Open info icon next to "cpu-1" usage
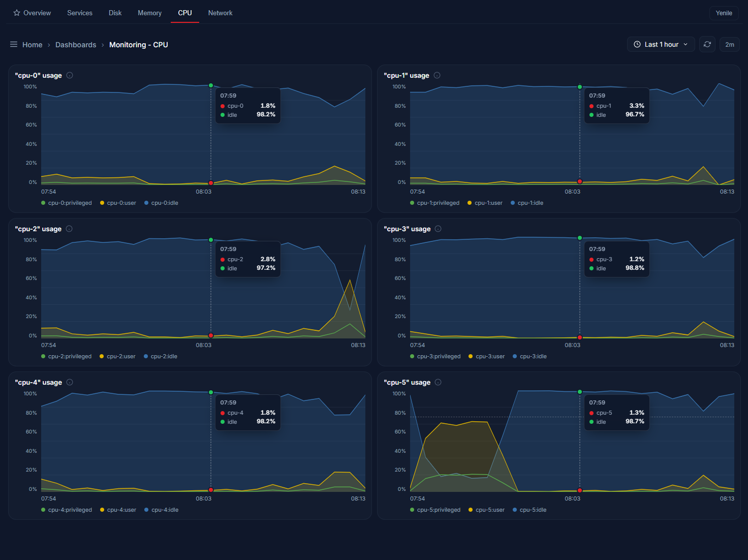The image size is (748, 560). 437,75
